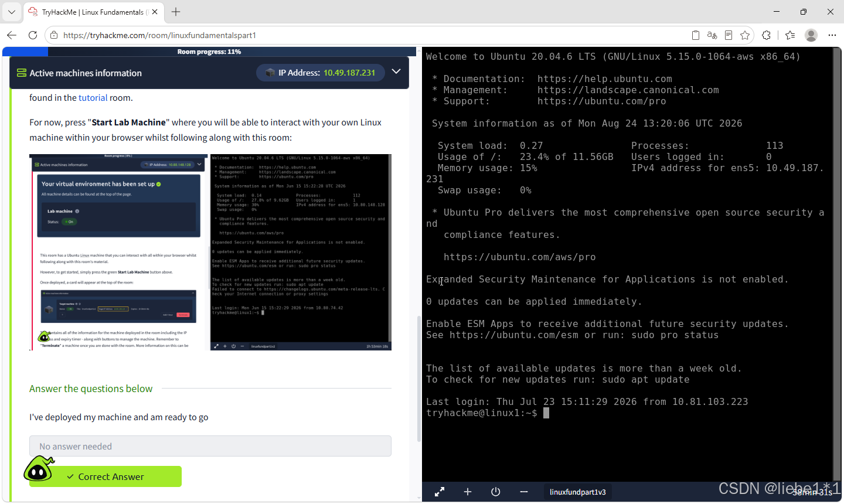Click the ubuntu.com/aws/pro URL in terminal
This screenshot has width=844, height=504.
[520, 257]
